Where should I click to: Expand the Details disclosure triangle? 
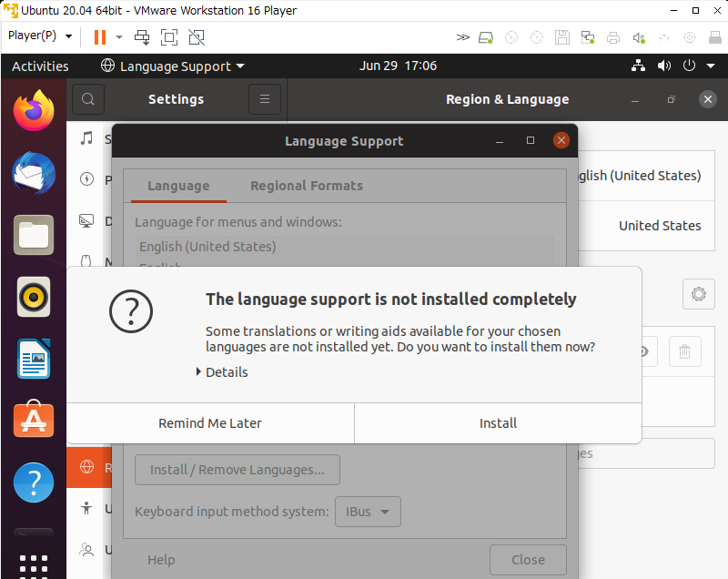198,371
